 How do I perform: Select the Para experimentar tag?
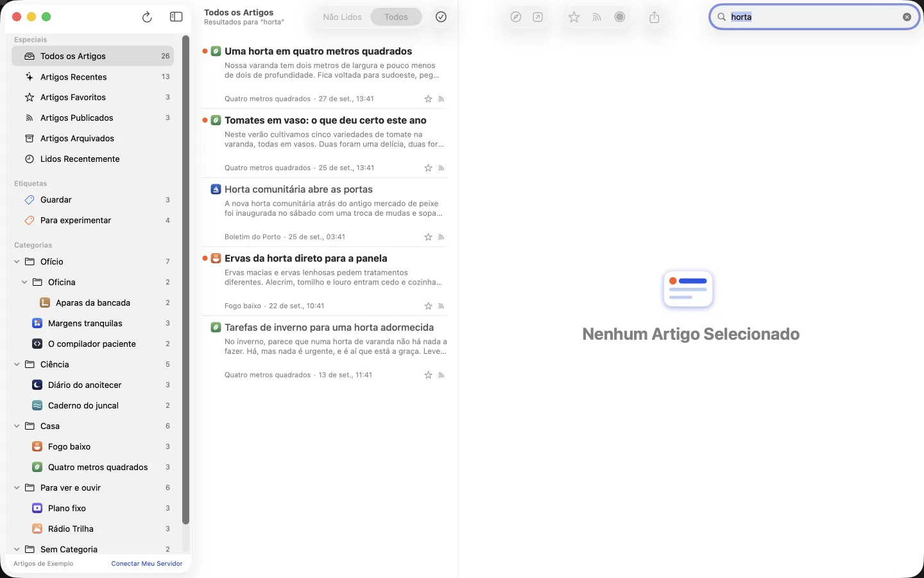(x=93, y=221)
